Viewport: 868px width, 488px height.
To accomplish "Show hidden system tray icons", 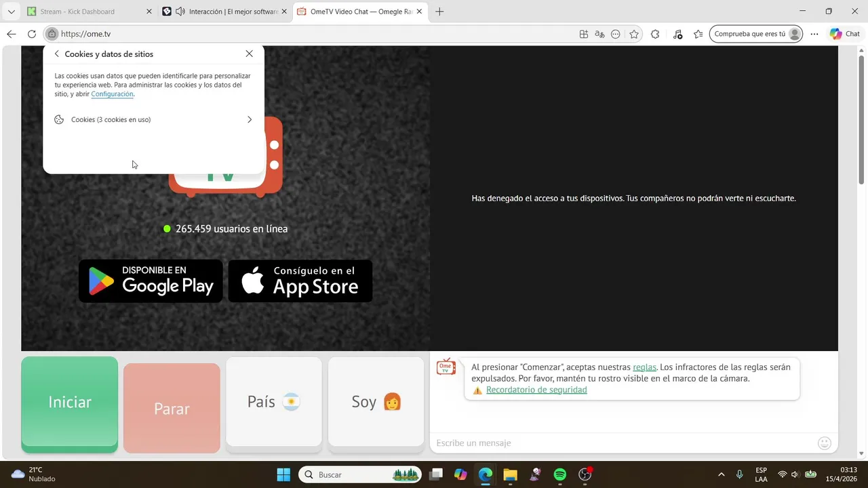I will click(721, 474).
